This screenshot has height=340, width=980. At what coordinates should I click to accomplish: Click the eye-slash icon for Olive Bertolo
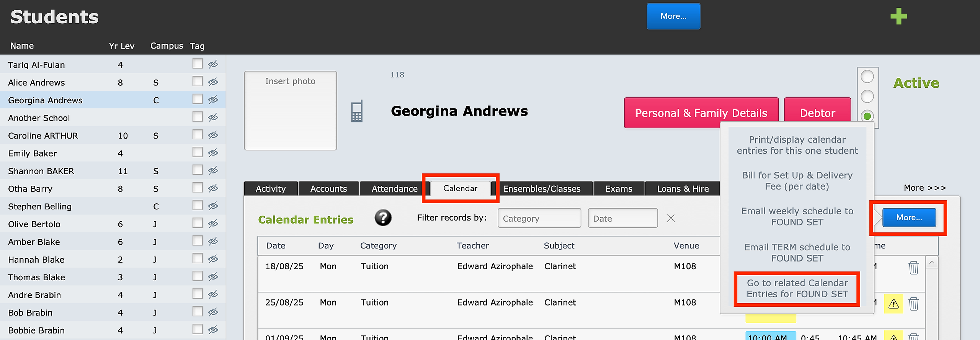(213, 223)
